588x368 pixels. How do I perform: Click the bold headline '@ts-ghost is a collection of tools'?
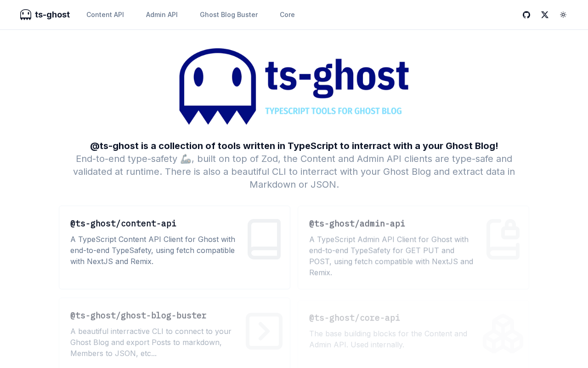(294, 146)
